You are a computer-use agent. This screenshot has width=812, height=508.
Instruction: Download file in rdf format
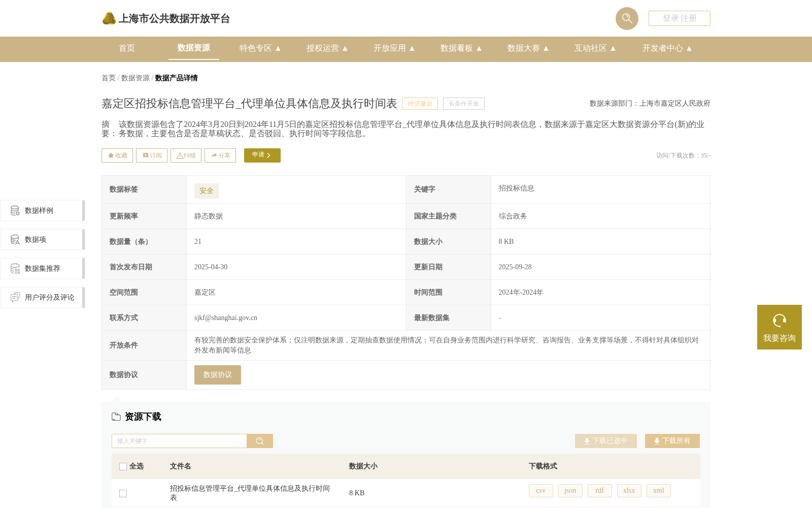600,491
